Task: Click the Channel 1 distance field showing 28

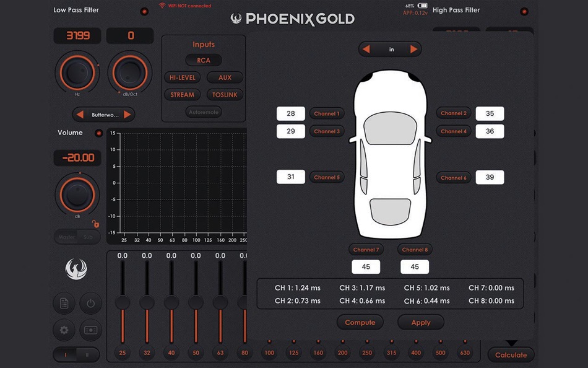Action: (291, 113)
